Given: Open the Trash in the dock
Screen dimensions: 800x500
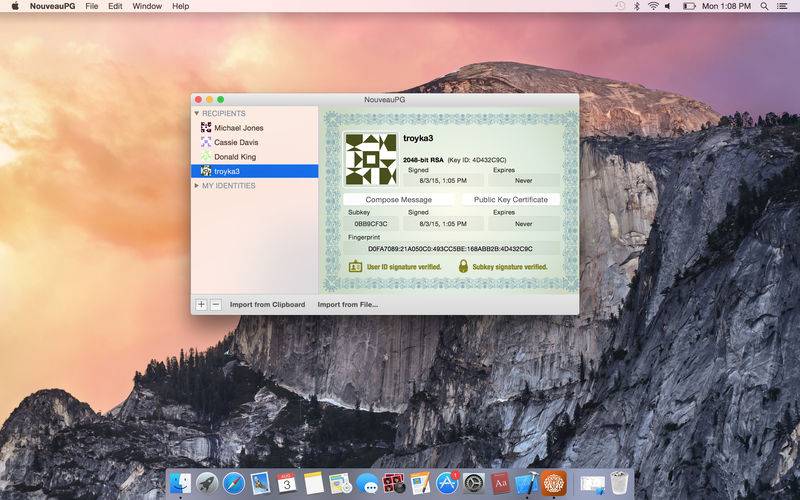Looking at the screenshot, I should pyautogui.click(x=619, y=483).
